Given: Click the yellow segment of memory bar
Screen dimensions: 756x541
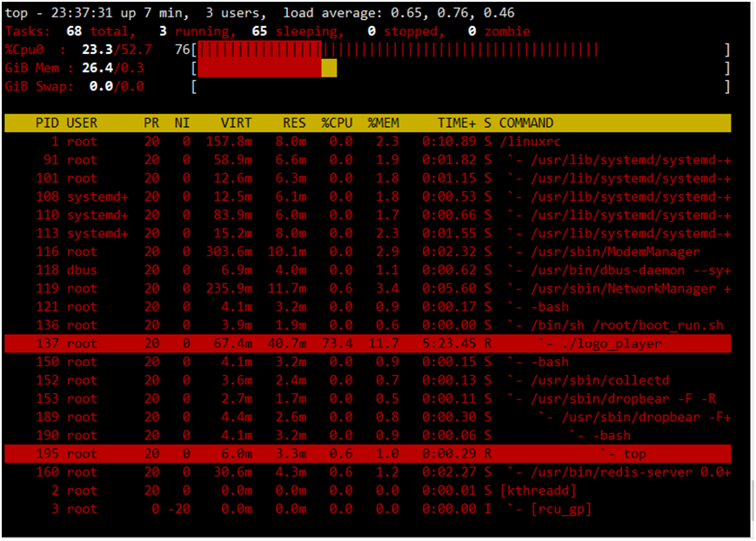Looking at the screenshot, I should tap(329, 68).
